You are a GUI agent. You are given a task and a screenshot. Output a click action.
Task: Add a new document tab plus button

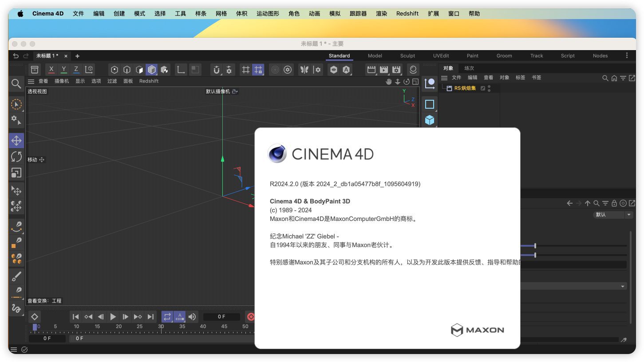point(77,56)
